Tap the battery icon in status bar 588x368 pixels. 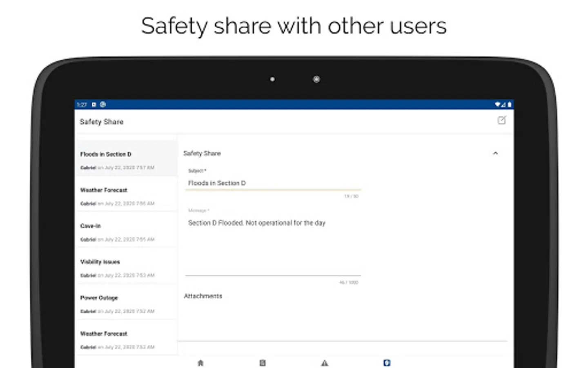tap(509, 105)
